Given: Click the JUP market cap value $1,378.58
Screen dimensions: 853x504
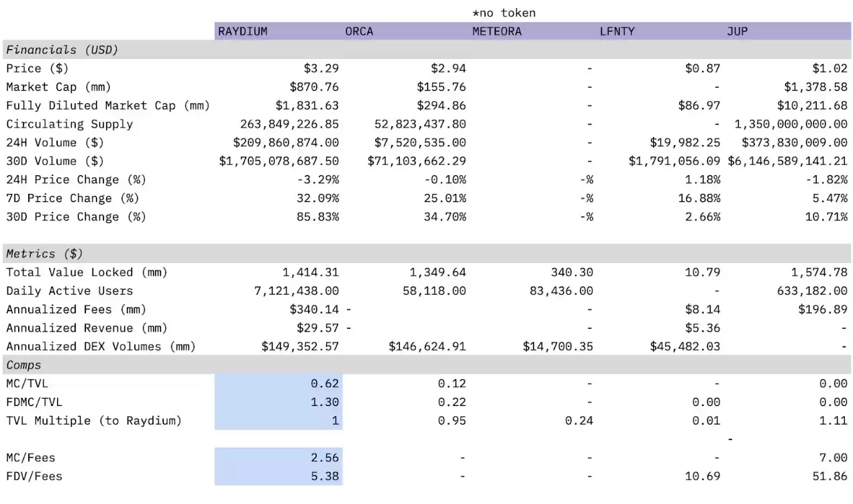Looking at the screenshot, I should pyautogui.click(x=815, y=87).
